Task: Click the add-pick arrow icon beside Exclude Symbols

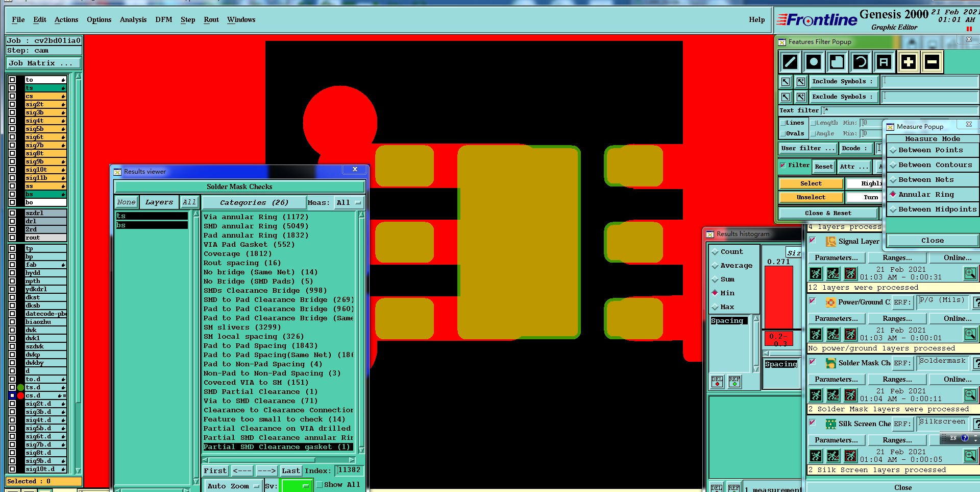Action: coord(801,97)
